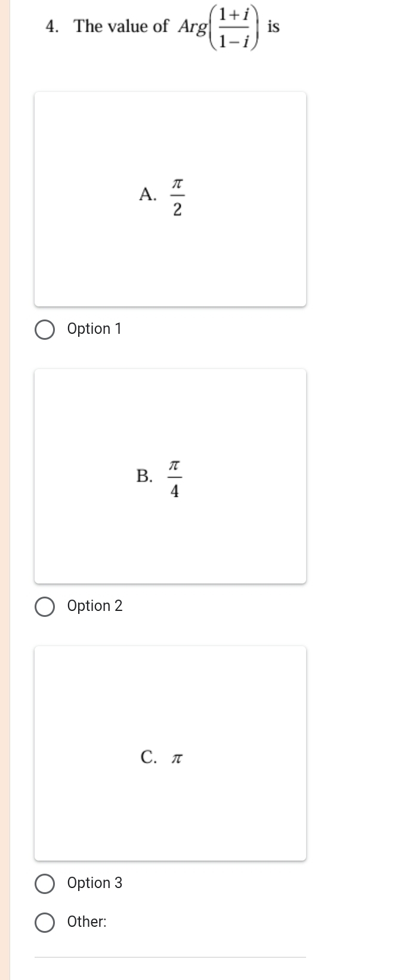395x980 pixels.
Task: Click the π/4 fraction in answer B
Action: pos(175,478)
